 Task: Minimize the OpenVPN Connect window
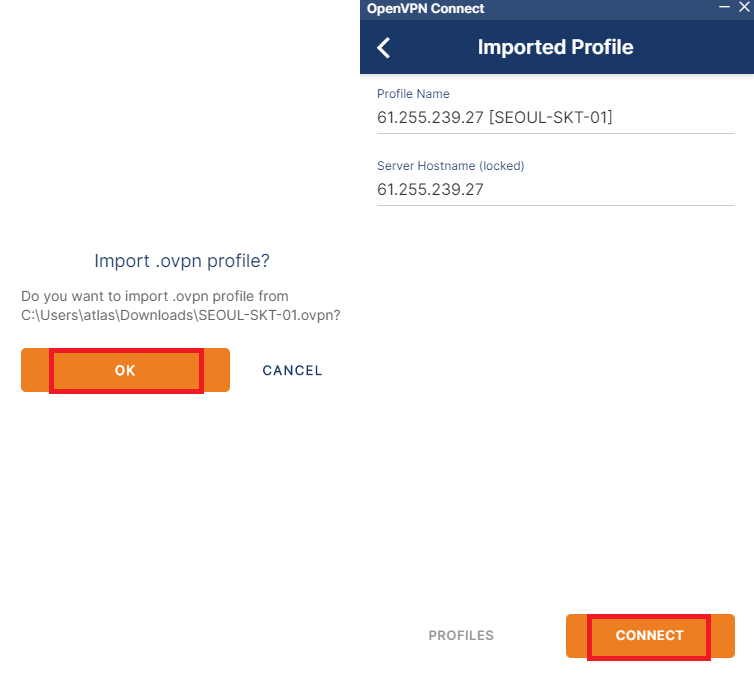click(724, 7)
